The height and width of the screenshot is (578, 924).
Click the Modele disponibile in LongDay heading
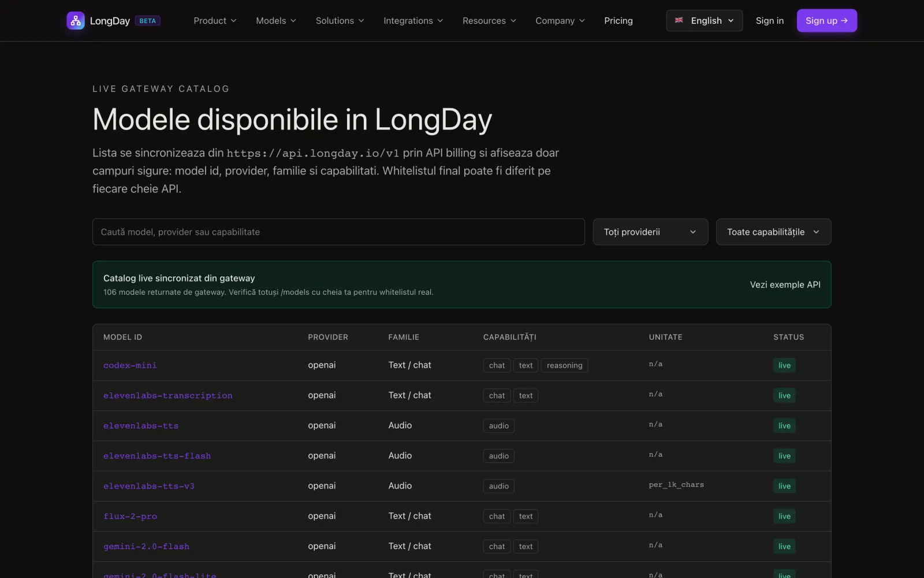click(x=292, y=120)
